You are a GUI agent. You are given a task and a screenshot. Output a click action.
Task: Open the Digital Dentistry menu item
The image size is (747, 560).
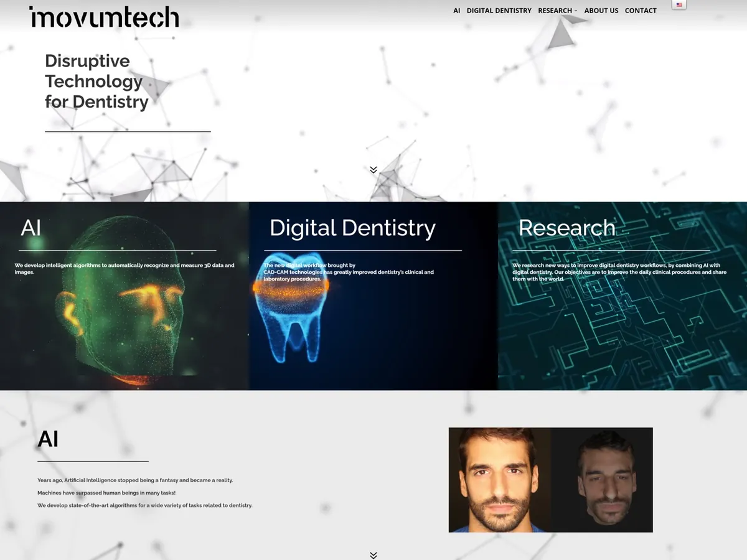click(499, 11)
